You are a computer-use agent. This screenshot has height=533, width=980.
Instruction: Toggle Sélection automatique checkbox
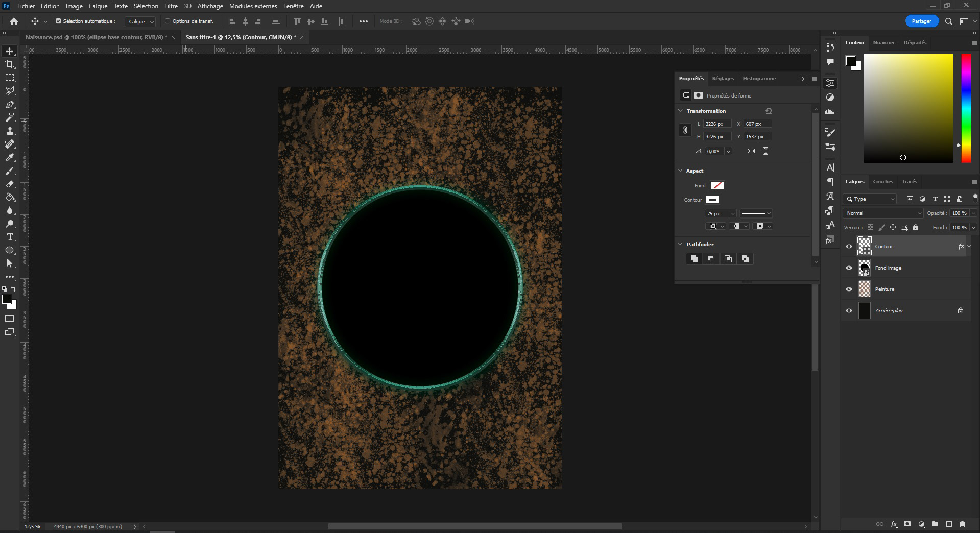click(58, 21)
